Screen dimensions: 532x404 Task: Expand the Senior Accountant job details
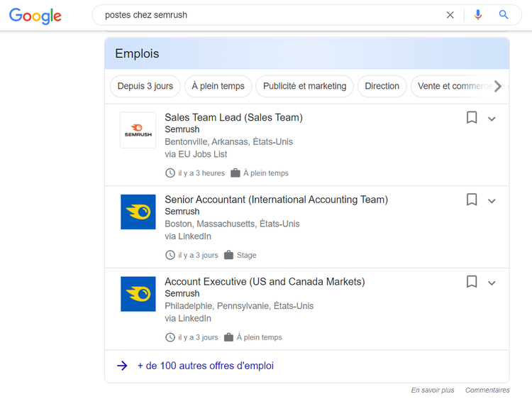(492, 201)
